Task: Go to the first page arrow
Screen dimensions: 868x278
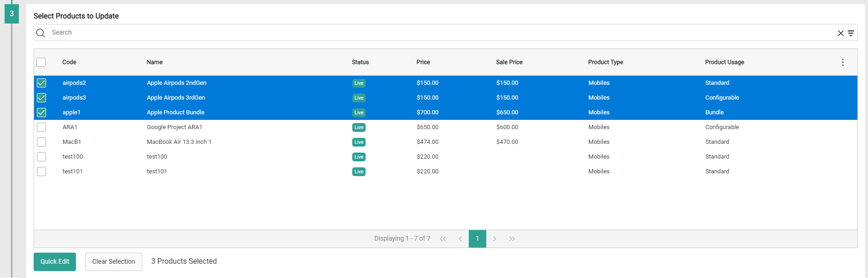Action: pos(443,239)
